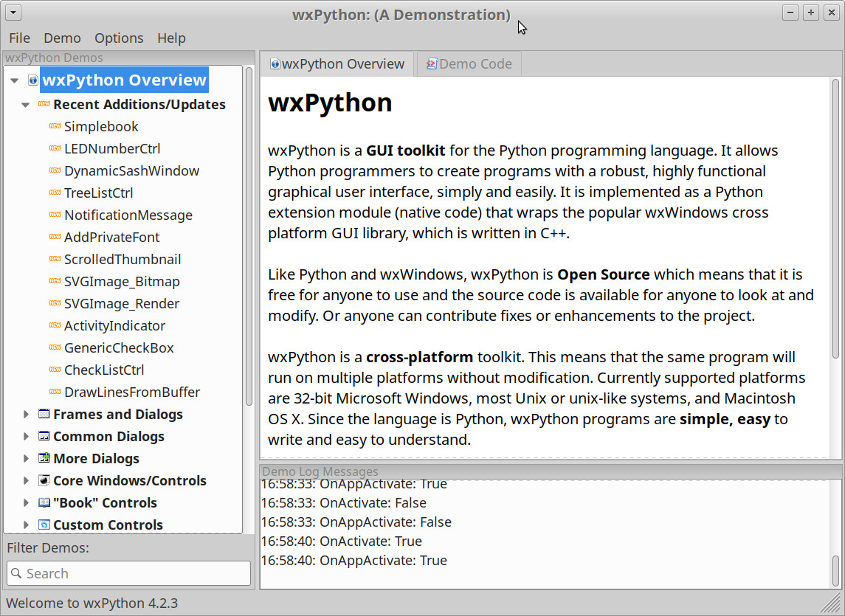Click the Filter Demos search field

coord(137,574)
